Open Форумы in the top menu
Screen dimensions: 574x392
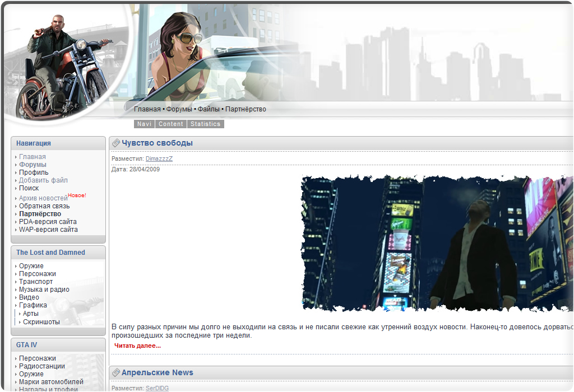pos(179,109)
